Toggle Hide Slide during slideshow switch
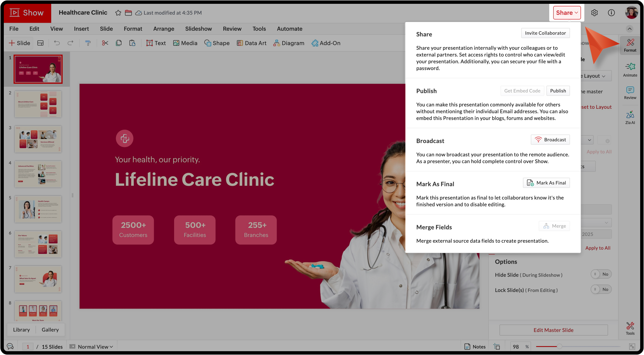The height and width of the screenshot is (355, 644). (x=601, y=274)
